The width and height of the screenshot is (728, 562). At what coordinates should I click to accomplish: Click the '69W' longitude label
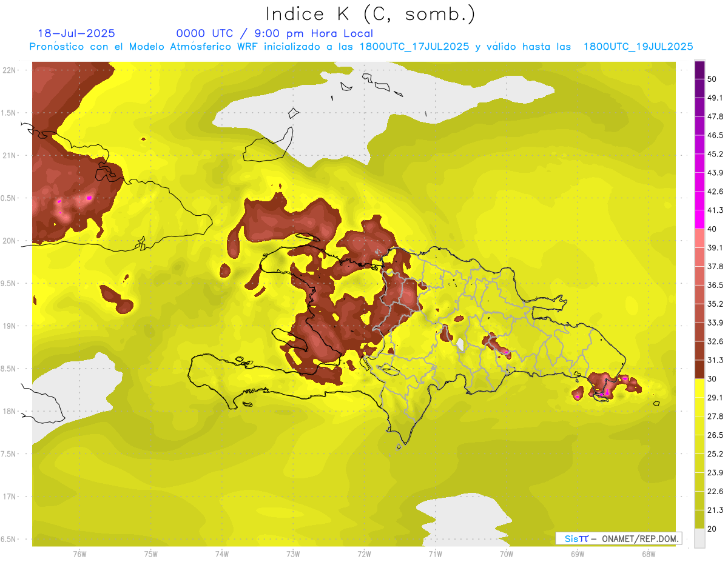(x=578, y=554)
